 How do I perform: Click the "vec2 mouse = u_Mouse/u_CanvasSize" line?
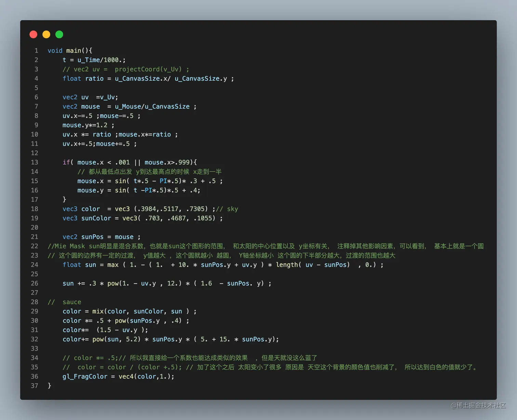[130, 107]
